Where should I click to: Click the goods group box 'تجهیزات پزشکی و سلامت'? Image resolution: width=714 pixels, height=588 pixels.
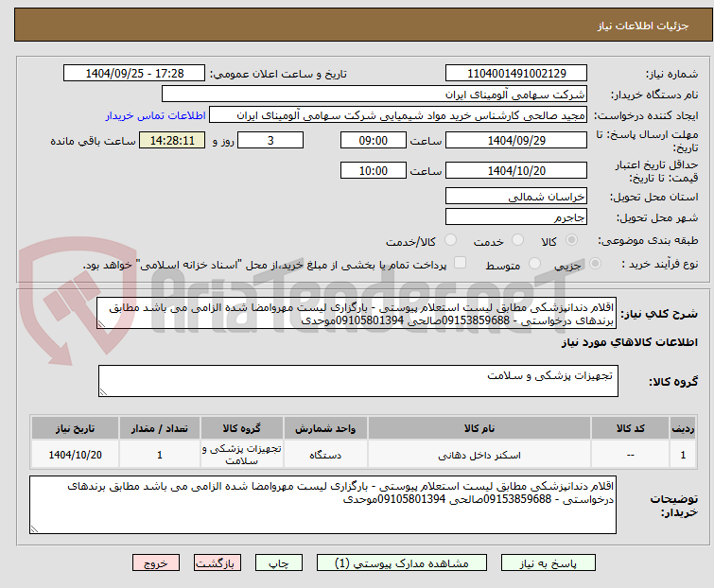pos(358,381)
